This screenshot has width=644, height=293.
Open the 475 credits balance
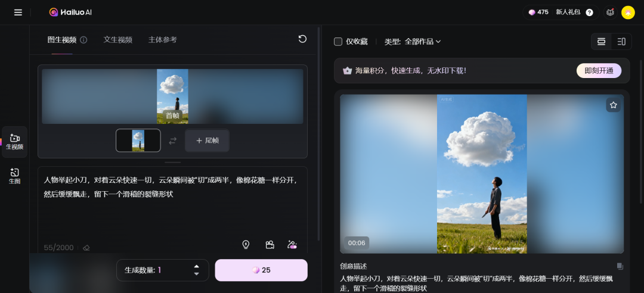click(x=538, y=13)
